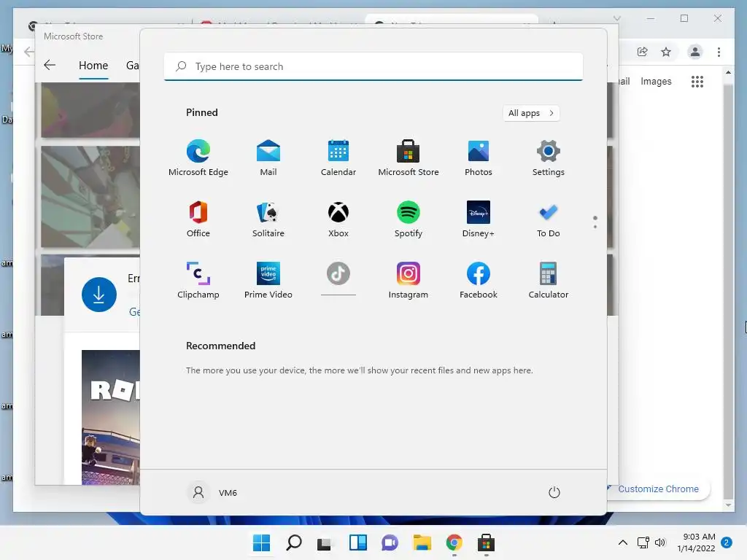Launch the Mail app
The height and width of the screenshot is (560, 747).
point(268,158)
